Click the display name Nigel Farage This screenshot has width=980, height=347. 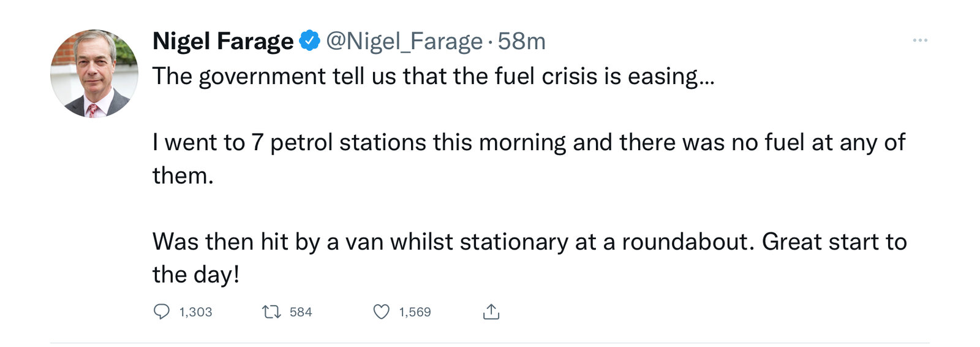tap(223, 41)
